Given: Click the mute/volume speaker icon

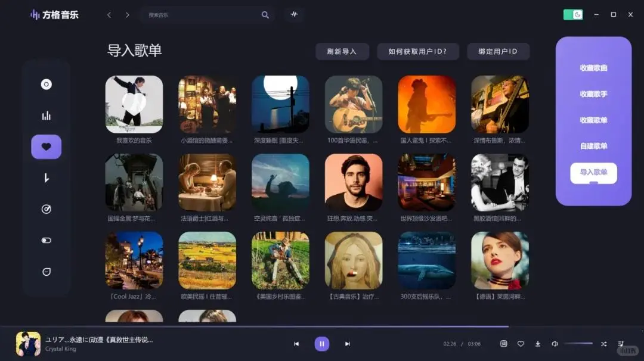Looking at the screenshot, I should (x=555, y=344).
